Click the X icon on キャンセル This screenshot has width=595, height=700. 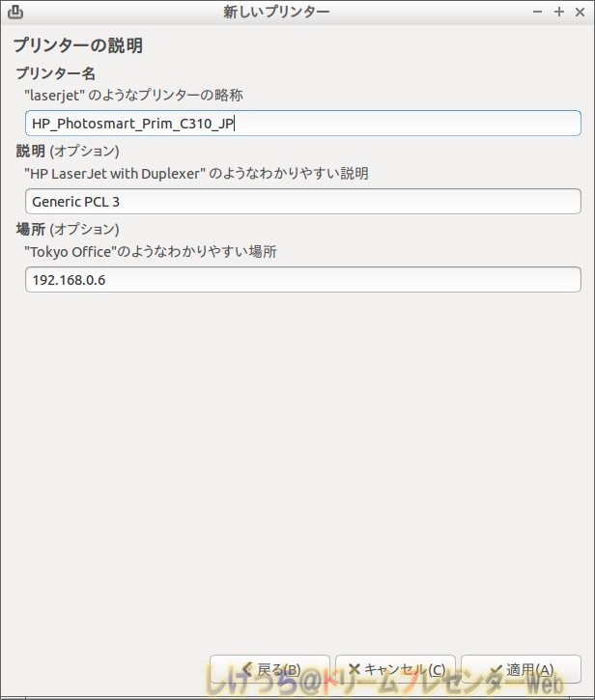(354, 669)
